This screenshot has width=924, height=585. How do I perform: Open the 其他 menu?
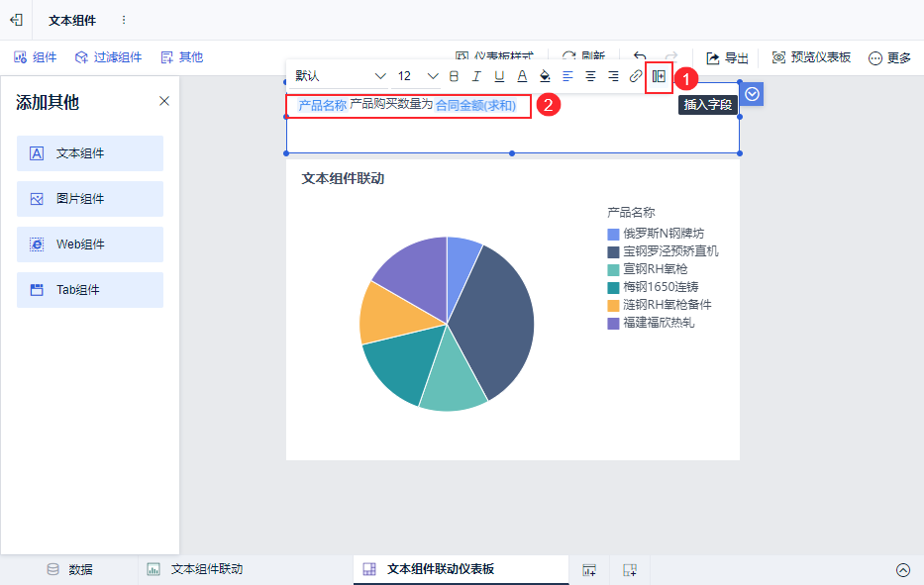tap(182, 57)
